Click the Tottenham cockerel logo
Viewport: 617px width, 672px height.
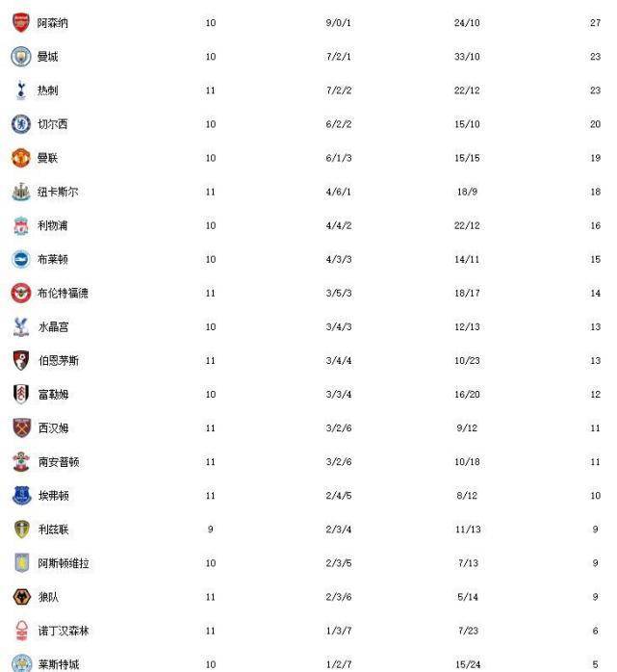click(20, 90)
